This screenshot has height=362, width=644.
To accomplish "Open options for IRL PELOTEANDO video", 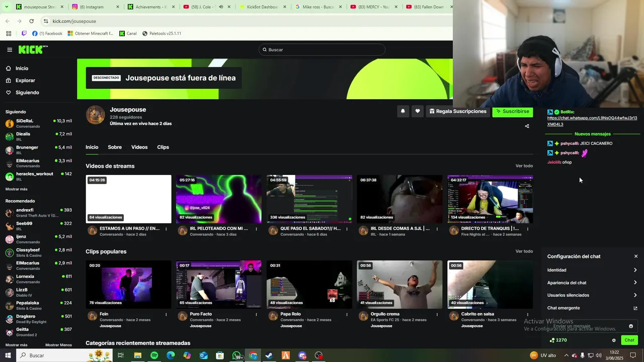I will [256, 229].
